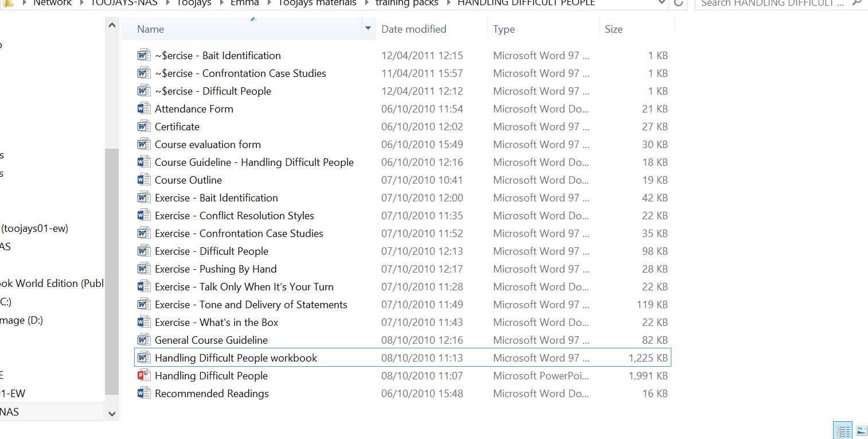The width and height of the screenshot is (868, 439).
Task: Switch to Details view layout icon
Action: 843,430
